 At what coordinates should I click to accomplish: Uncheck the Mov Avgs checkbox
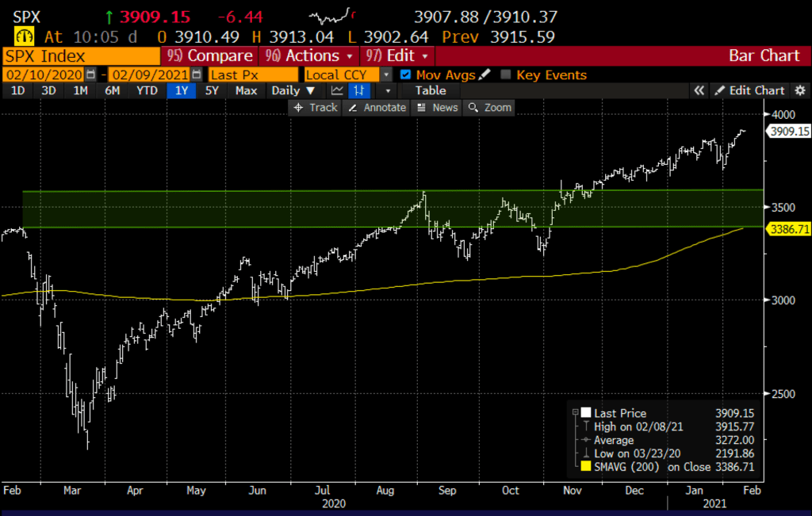(406, 75)
